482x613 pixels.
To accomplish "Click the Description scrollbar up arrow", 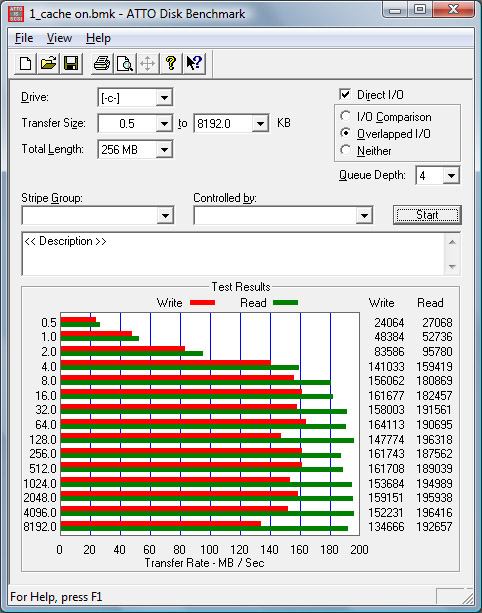I will click(x=452, y=242).
